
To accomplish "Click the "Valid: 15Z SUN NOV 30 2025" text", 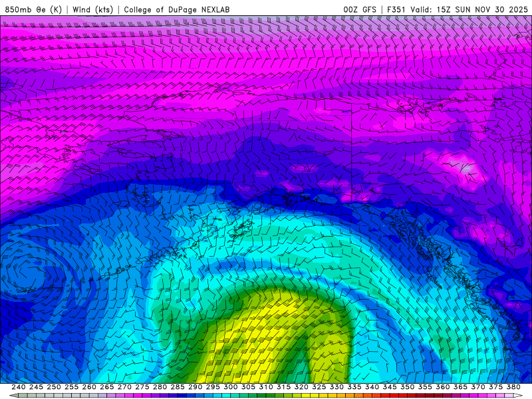I will 469,9.
